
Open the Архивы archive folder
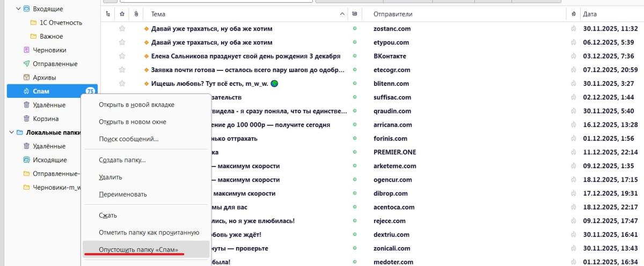tap(44, 77)
